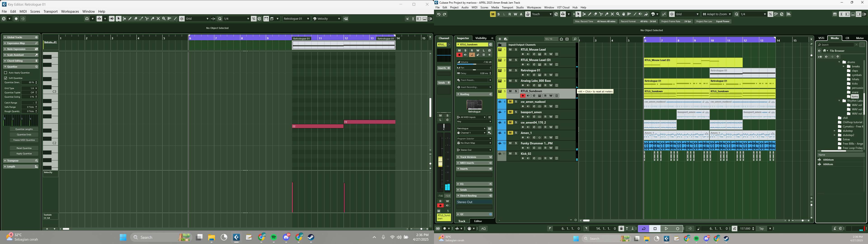This screenshot has width=868, height=244.
Task: Adjust Volume slider in RTLG_Sundown Inspector
Action: pyautogui.click(x=474, y=64)
